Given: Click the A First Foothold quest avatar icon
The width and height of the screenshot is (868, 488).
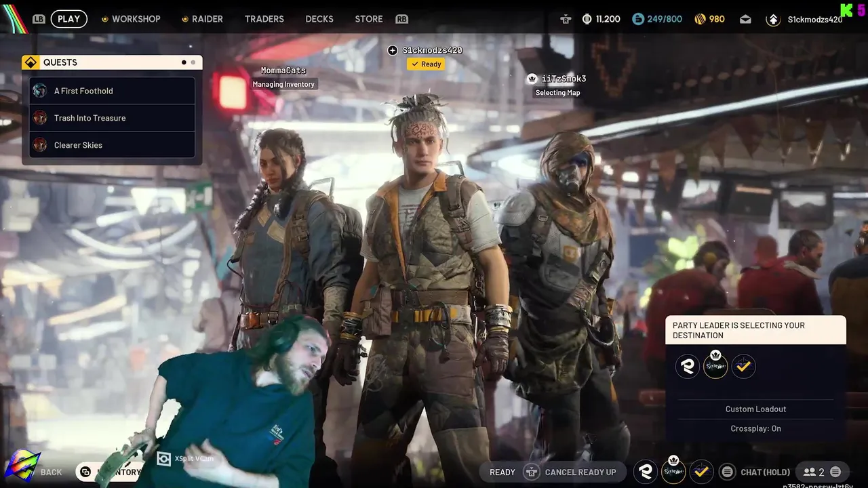Looking at the screenshot, I should (x=40, y=91).
